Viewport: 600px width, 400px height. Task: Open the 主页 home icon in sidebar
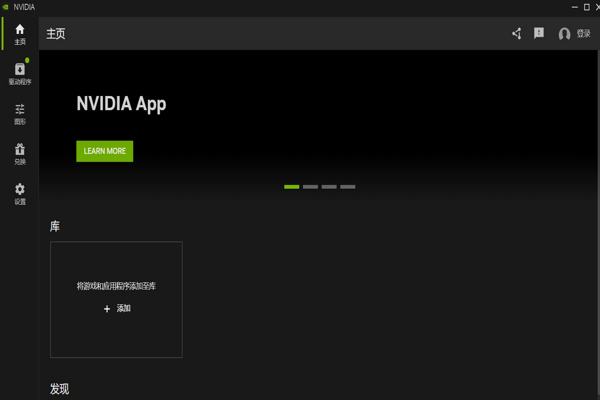tap(19, 33)
